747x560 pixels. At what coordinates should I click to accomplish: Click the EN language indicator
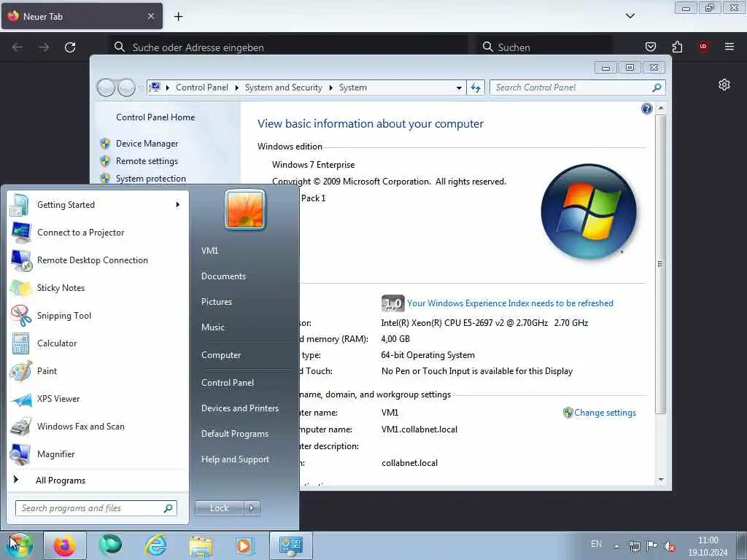[x=596, y=544]
